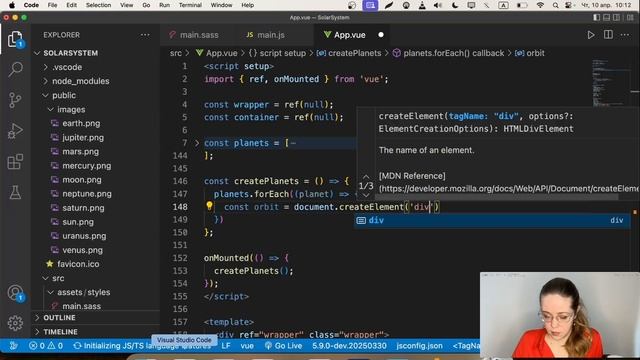
Task: Open the File menu
Action: point(52,5)
